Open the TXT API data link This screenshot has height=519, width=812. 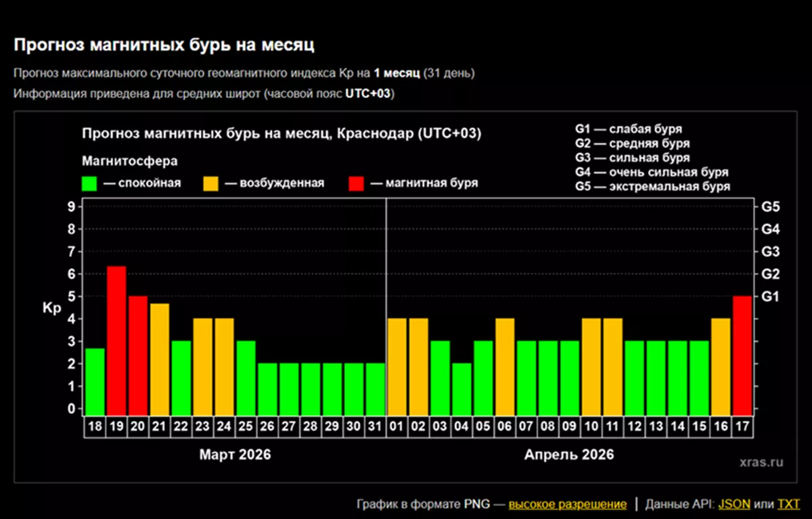788,504
